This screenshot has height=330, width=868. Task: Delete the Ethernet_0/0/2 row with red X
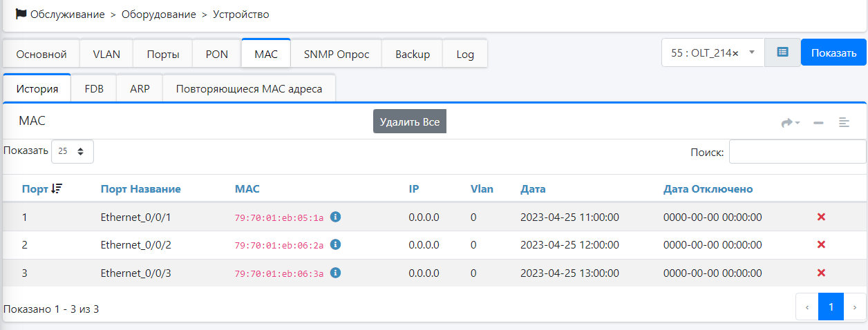point(821,244)
